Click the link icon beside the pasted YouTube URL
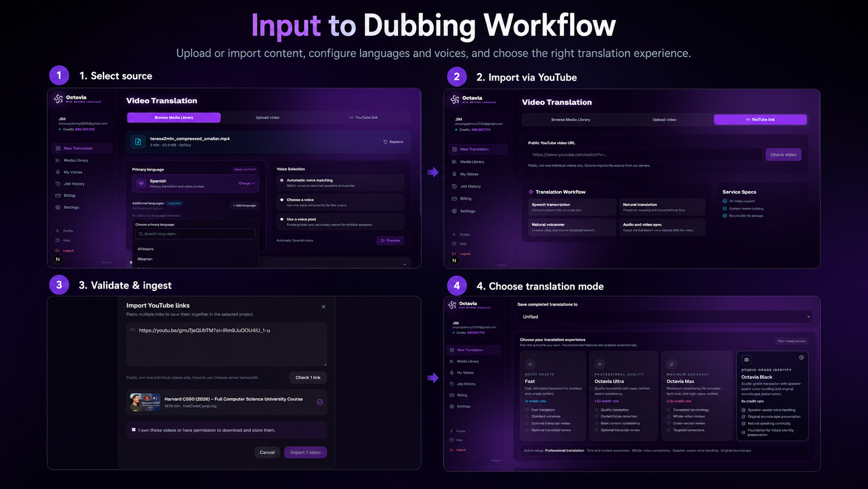The width and height of the screenshot is (868, 489). pyautogui.click(x=133, y=330)
